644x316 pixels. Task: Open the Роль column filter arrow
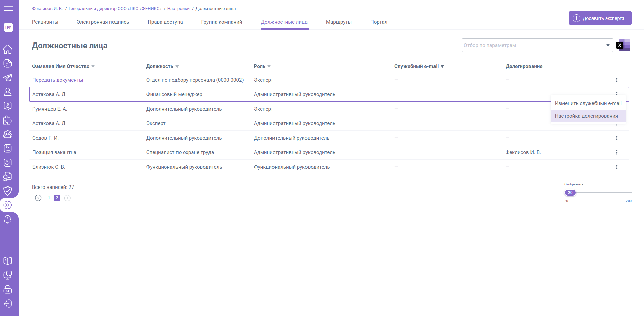tap(269, 66)
